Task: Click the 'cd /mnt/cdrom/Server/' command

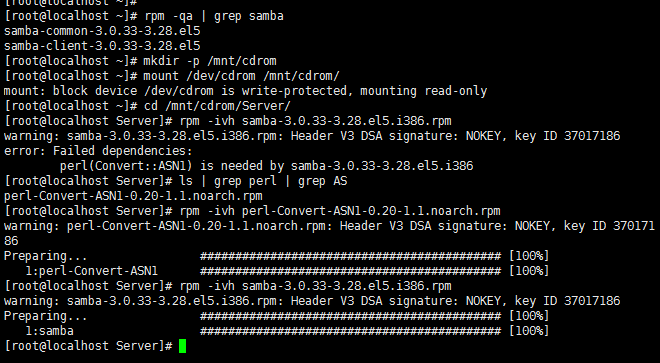Action: [217, 106]
